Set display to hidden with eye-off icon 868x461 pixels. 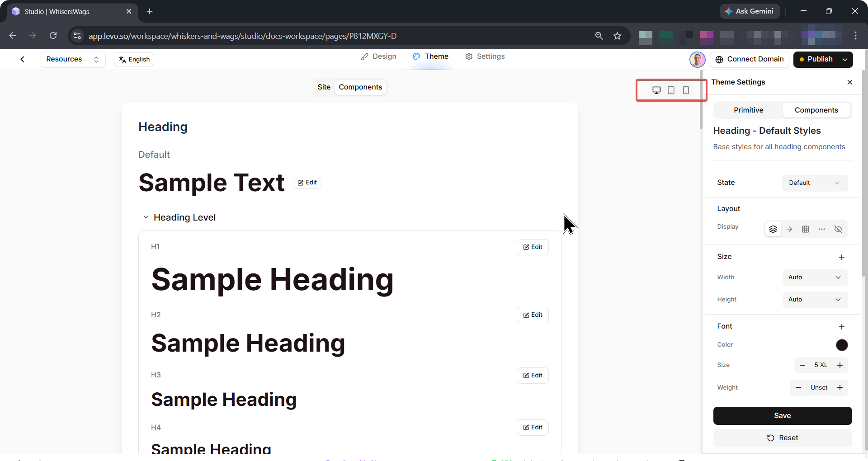pyautogui.click(x=838, y=229)
